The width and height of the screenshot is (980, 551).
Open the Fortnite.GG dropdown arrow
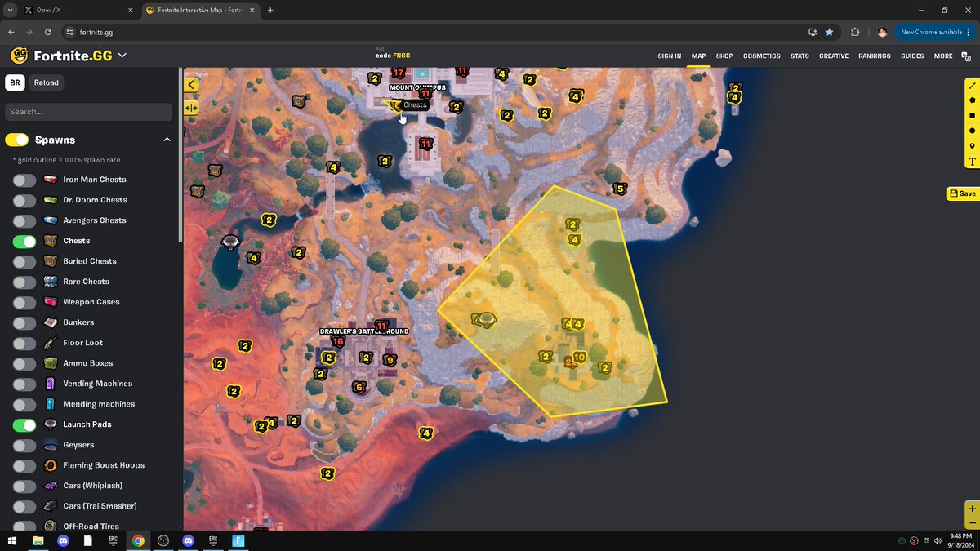[x=122, y=56]
